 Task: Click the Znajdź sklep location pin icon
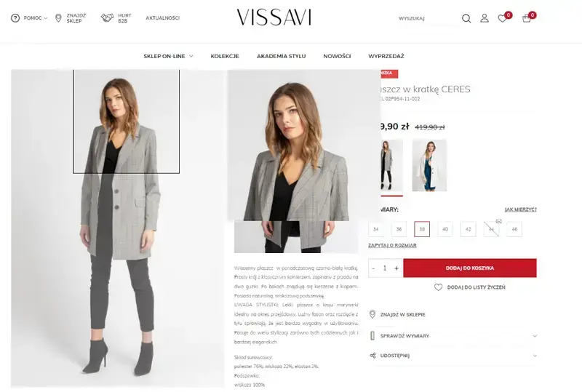[x=58, y=17]
